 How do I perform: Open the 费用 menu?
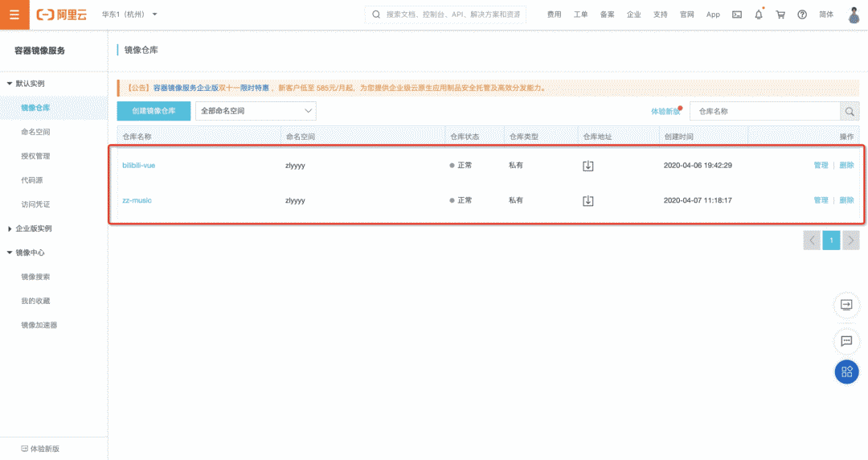(554, 14)
